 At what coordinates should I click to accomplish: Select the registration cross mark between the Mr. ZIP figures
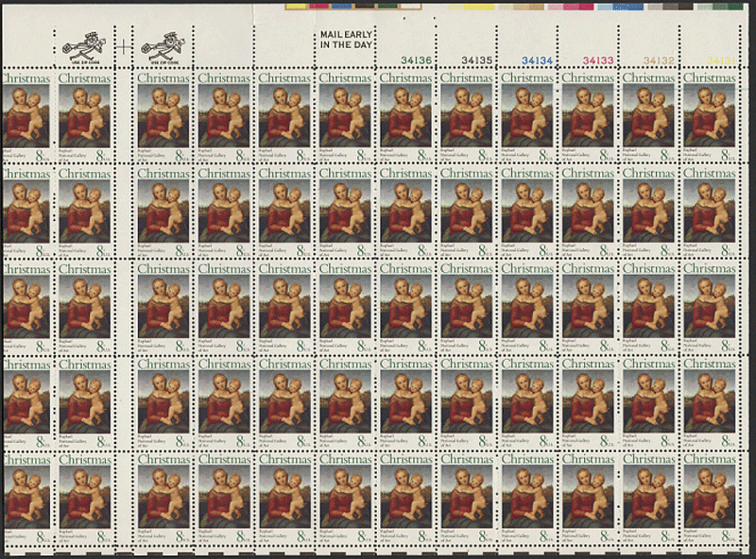click(124, 47)
